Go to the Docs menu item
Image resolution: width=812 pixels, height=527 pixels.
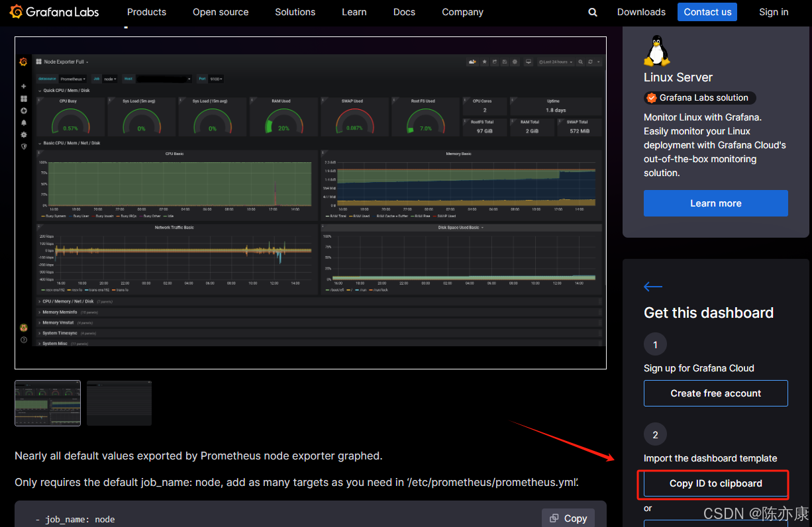404,12
